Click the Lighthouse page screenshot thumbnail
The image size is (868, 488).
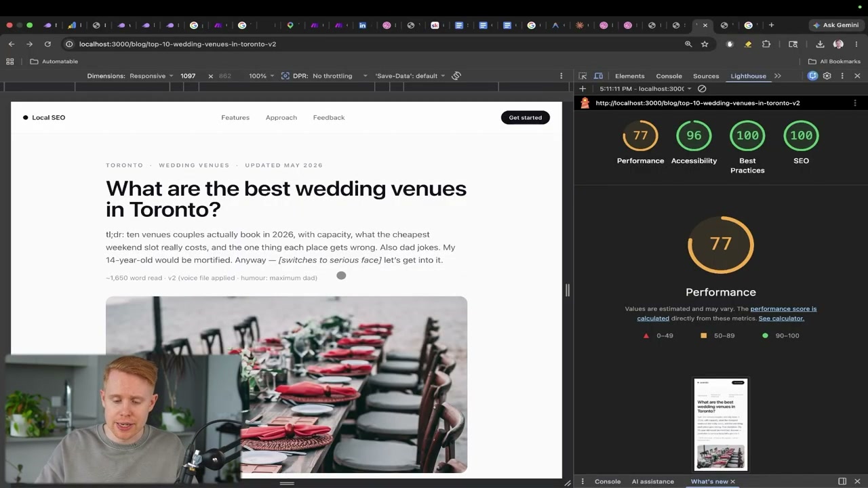(721, 425)
